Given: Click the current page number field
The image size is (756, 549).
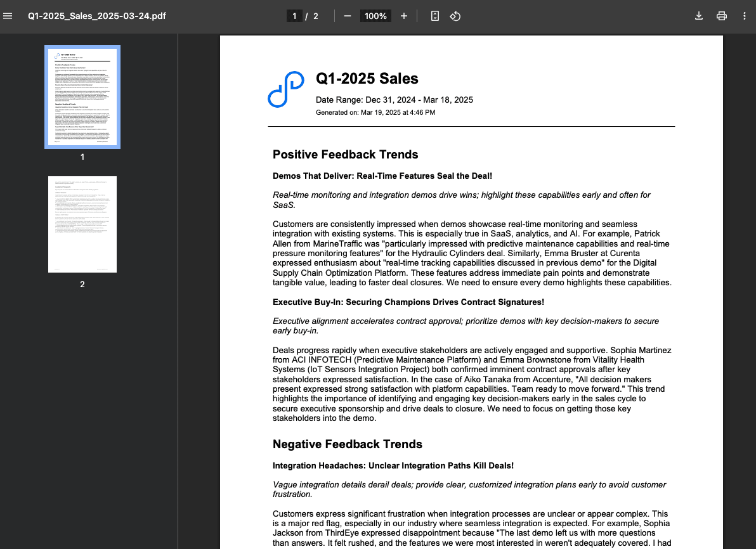Looking at the screenshot, I should [x=294, y=16].
